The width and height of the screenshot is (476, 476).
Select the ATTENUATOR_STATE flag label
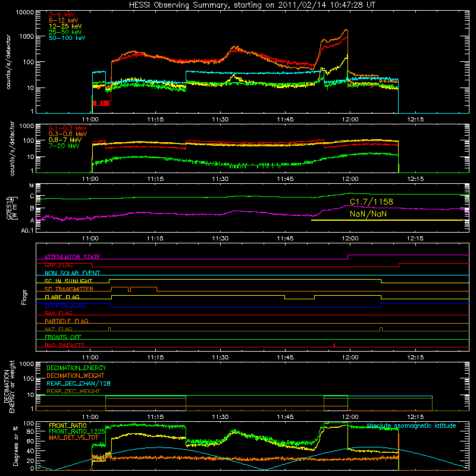[72, 257]
